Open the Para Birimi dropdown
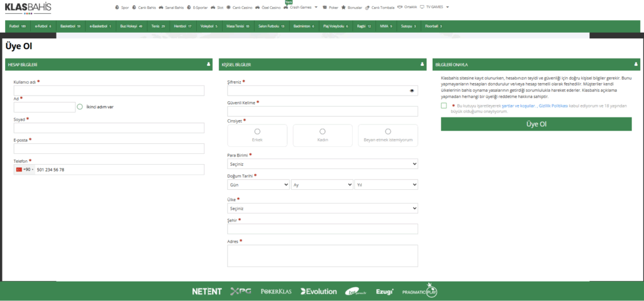 point(323,164)
